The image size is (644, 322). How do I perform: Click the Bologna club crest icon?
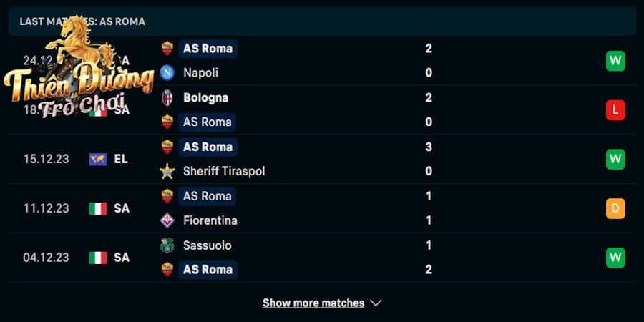pos(167,98)
